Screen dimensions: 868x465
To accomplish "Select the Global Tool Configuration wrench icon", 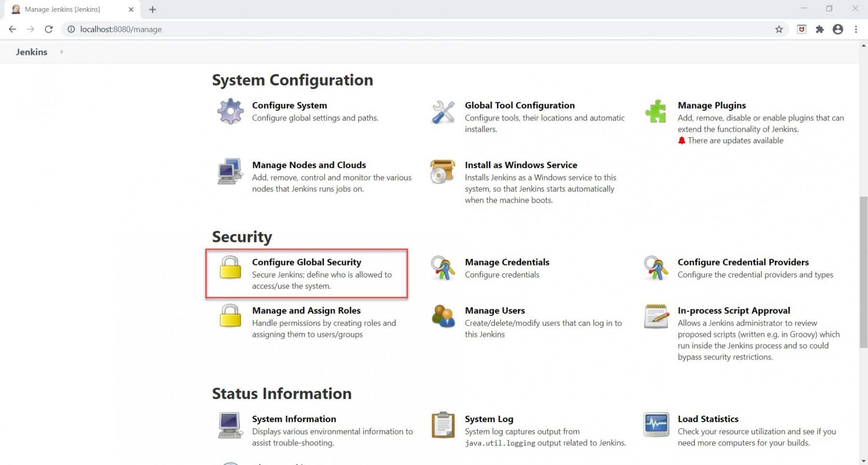I will click(x=442, y=113).
